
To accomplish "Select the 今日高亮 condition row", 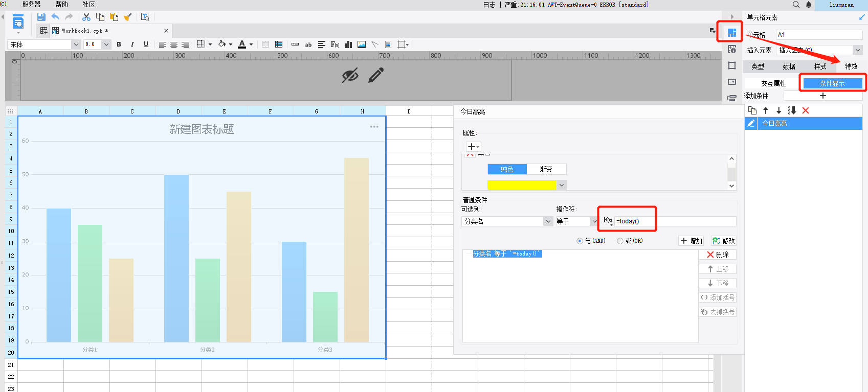I will 804,123.
